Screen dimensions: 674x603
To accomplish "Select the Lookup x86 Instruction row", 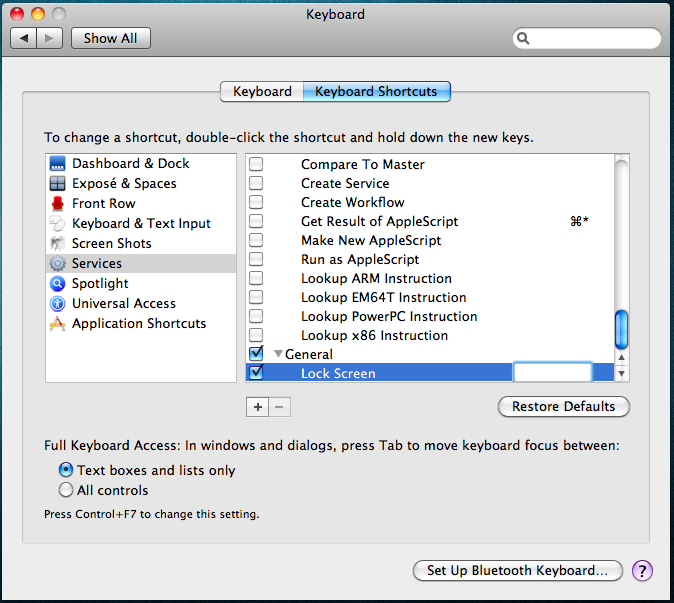I will point(430,335).
